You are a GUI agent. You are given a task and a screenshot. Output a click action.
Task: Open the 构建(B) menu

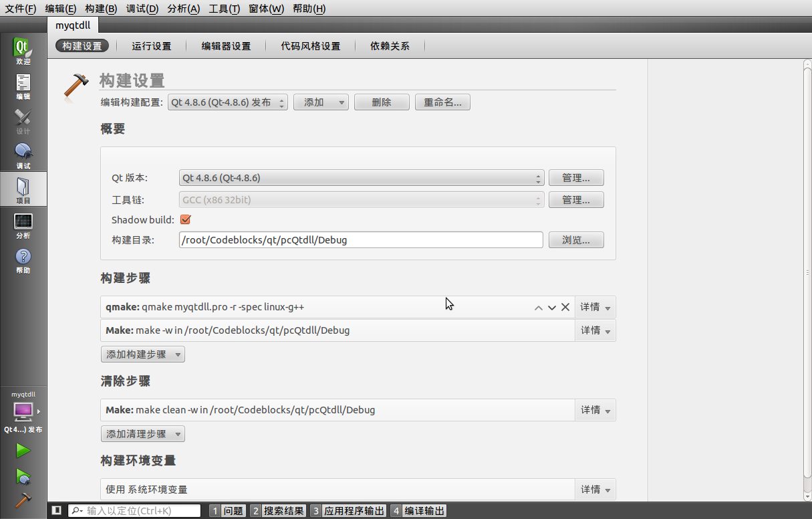coord(101,9)
